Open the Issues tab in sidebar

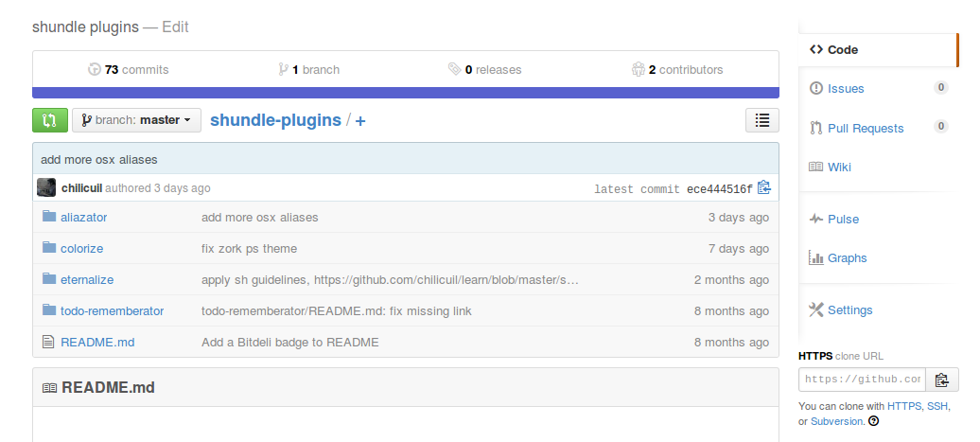[x=845, y=88]
